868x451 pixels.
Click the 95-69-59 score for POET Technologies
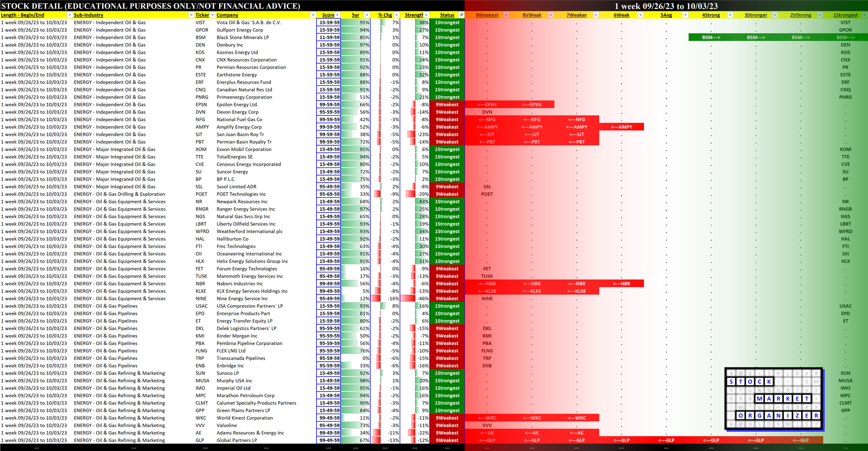(329, 194)
